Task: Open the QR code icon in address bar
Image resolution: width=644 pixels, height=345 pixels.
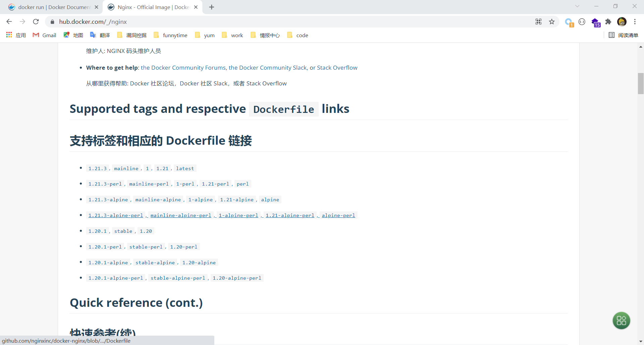Action: coord(538,22)
